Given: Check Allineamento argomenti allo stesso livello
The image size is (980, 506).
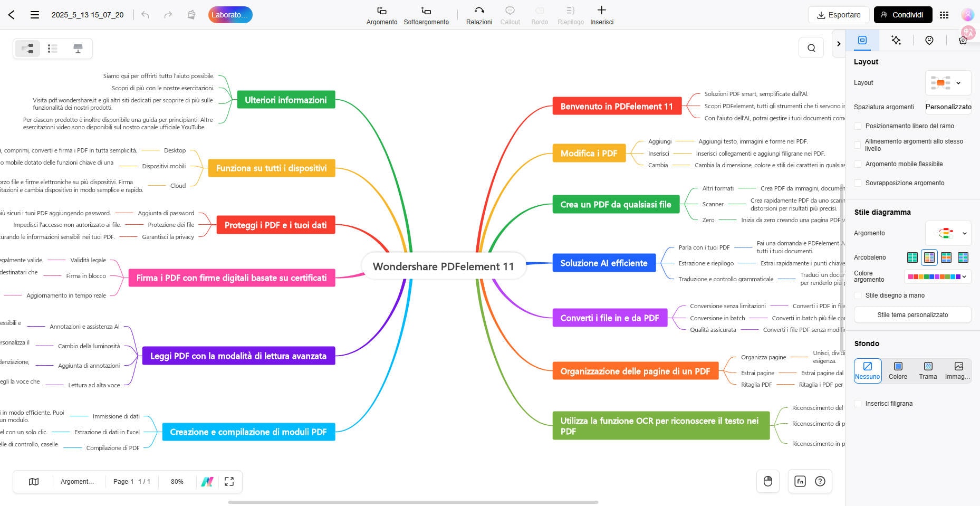Looking at the screenshot, I should (858, 145).
